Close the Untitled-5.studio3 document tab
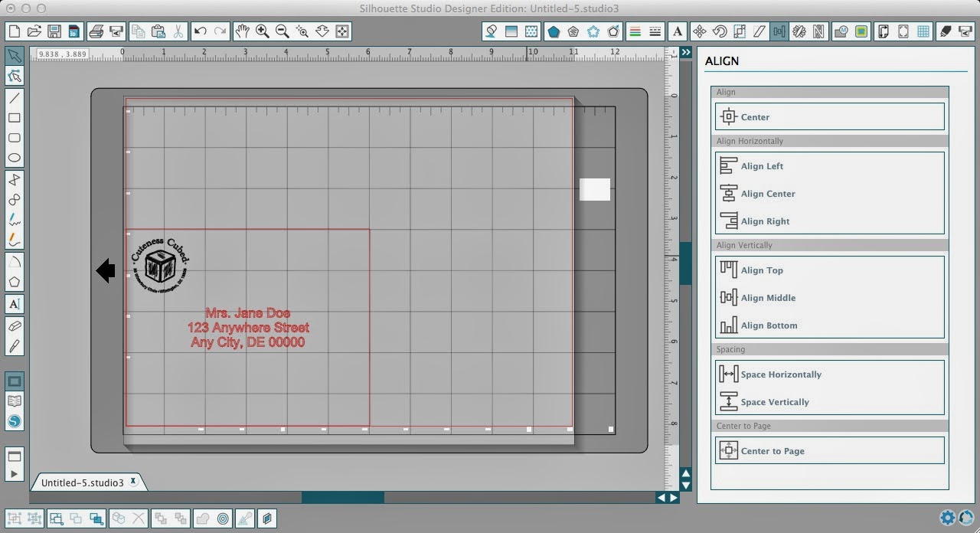Screen dimensions: 980x533 (133, 482)
